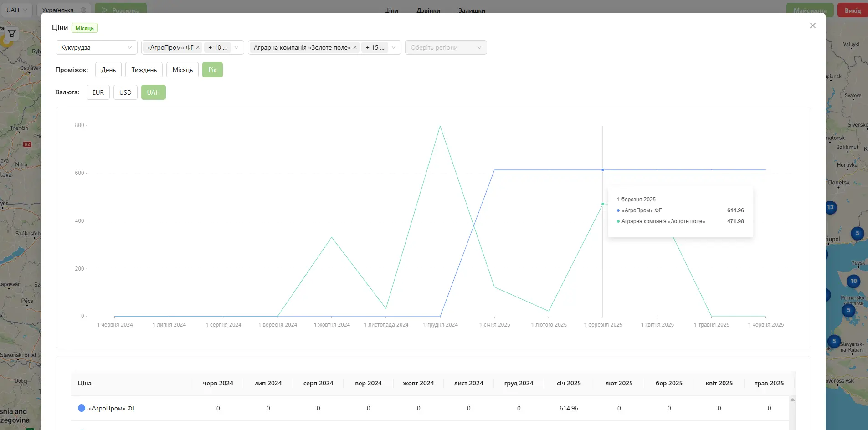Open the Українська language selector
The height and width of the screenshot is (430, 868).
tap(64, 10)
